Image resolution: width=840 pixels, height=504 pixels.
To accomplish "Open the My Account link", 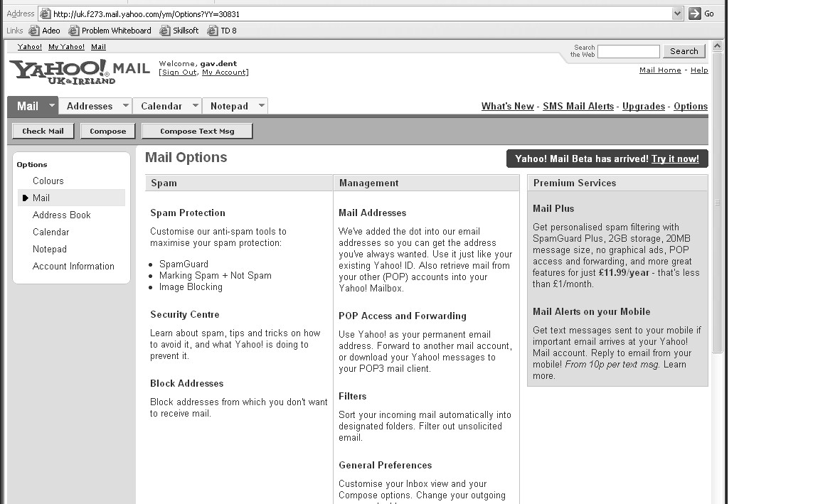I will (x=223, y=73).
